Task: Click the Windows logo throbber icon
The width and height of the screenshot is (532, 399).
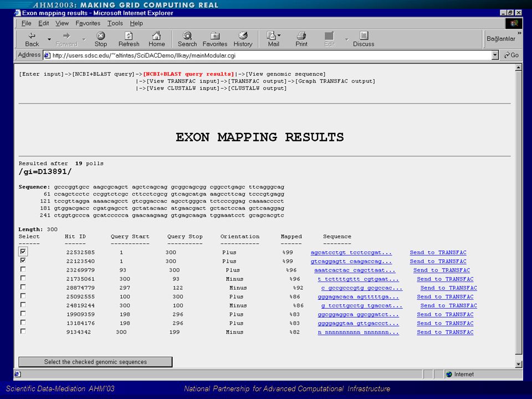Action: coord(514,23)
